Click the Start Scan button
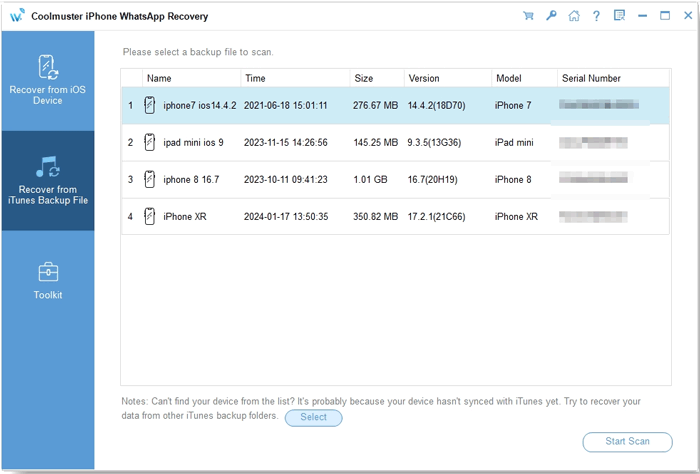The width and height of the screenshot is (700, 474). pos(627,441)
